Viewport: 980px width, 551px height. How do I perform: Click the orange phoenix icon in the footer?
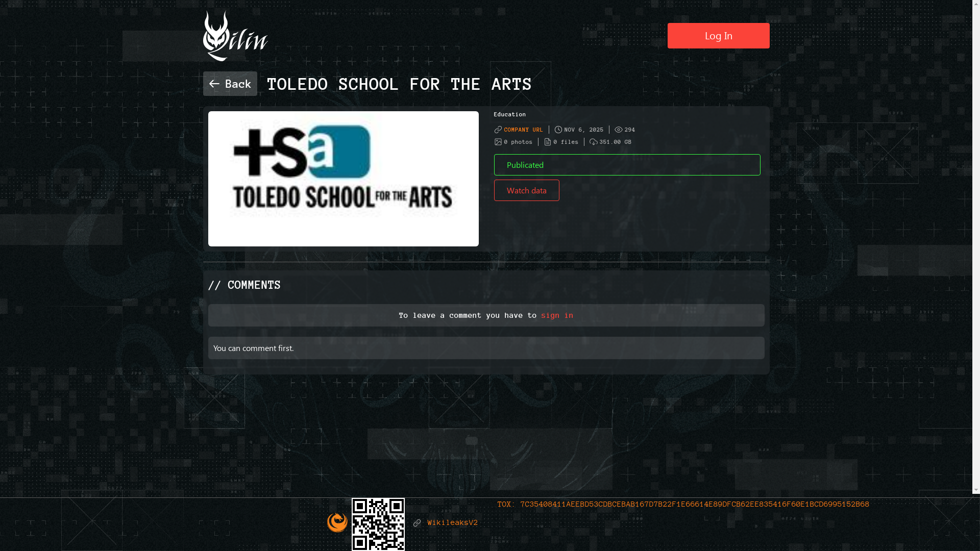337,522
